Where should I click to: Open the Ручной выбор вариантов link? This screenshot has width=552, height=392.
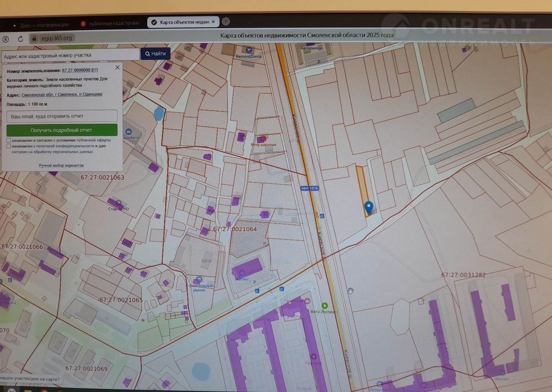click(61, 165)
